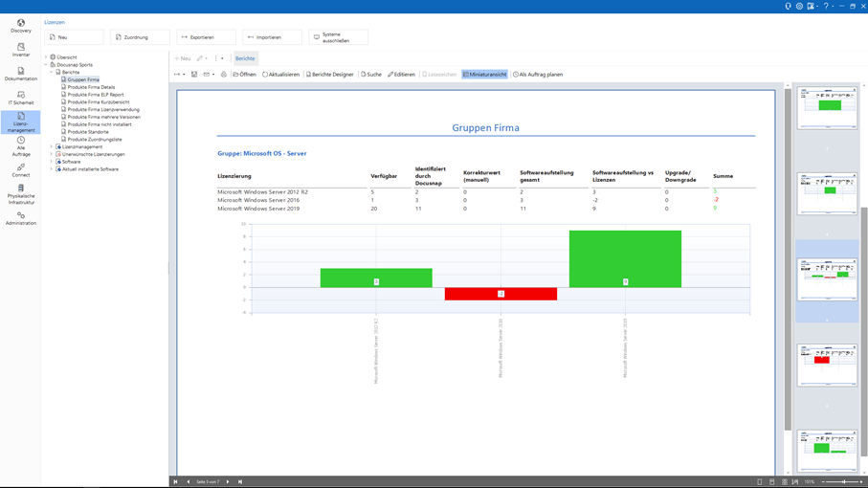Select Produkte Firma ELP Report
Image resolution: width=868 pixels, height=488 pixels.
coord(95,95)
